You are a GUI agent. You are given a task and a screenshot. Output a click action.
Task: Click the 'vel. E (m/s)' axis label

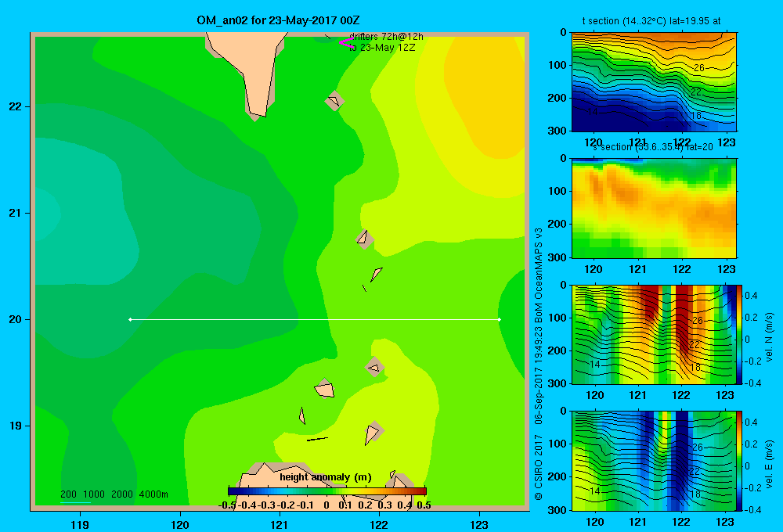pos(769,464)
